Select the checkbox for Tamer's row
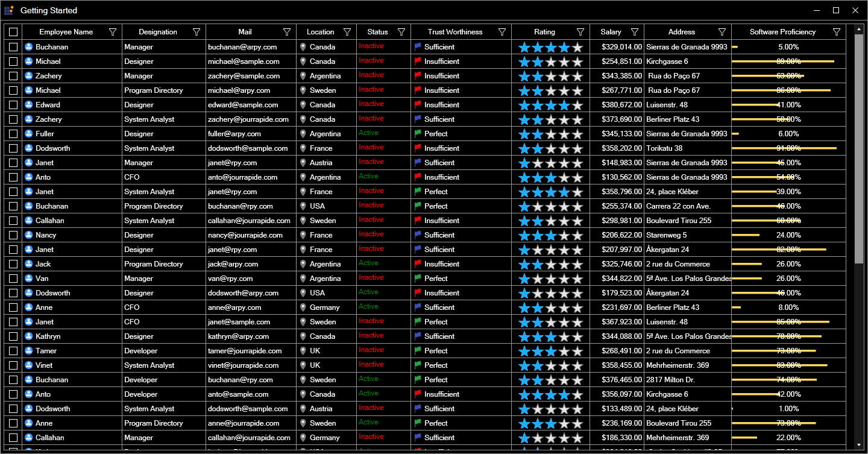 click(13, 351)
